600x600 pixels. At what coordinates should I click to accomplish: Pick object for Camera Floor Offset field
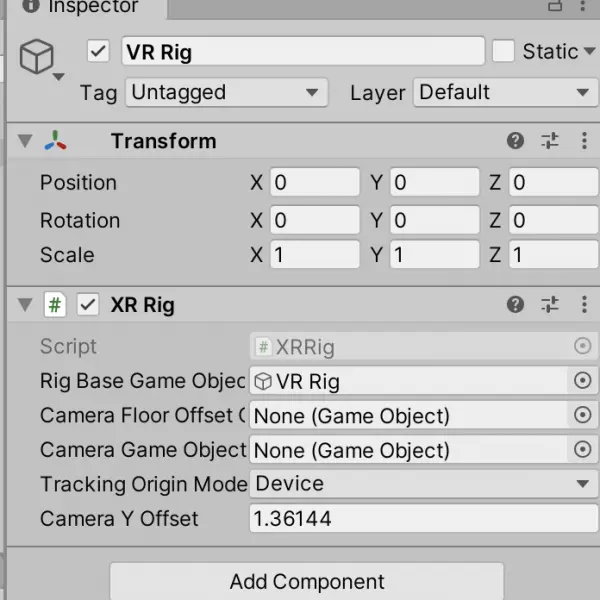click(x=582, y=415)
